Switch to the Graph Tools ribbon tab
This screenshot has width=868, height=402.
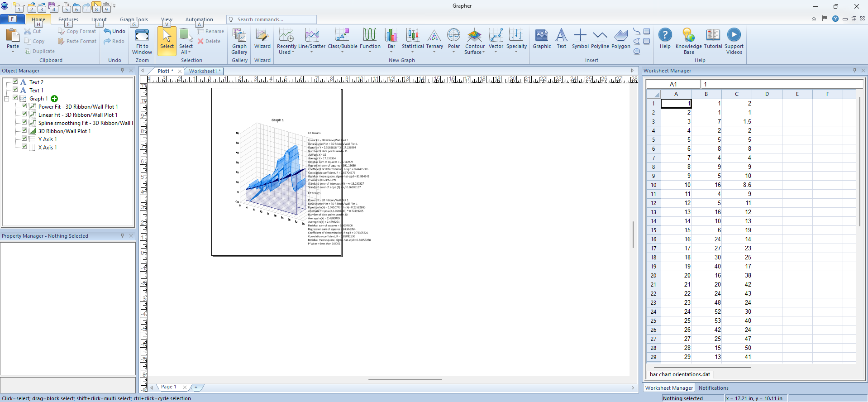click(x=134, y=19)
